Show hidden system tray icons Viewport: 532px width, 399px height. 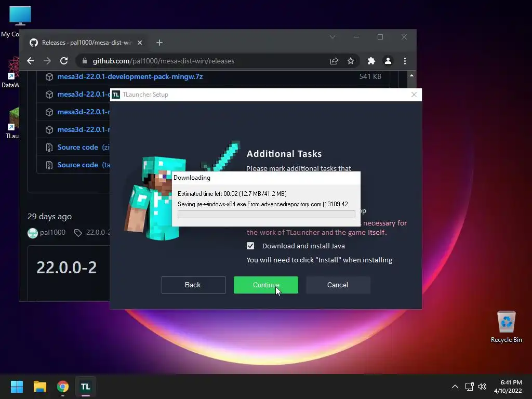(455, 387)
